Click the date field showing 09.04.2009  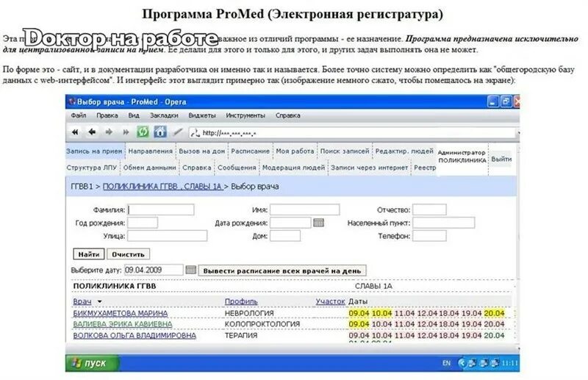coord(154,270)
